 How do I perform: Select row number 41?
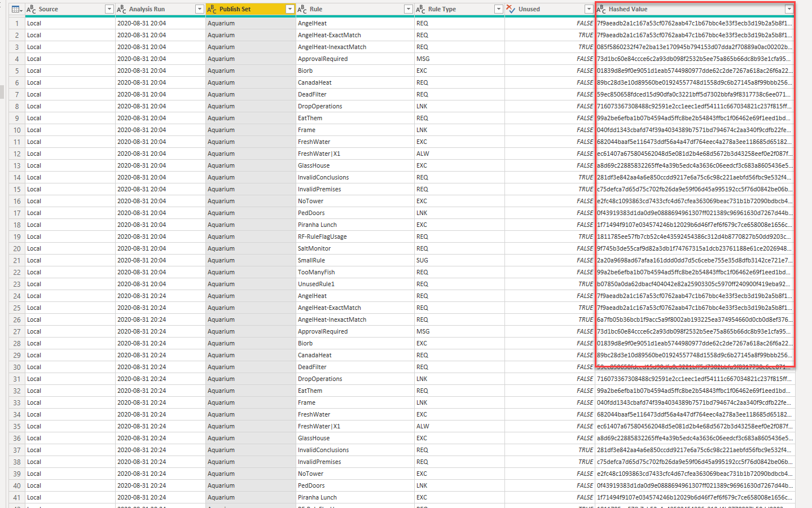17,497
